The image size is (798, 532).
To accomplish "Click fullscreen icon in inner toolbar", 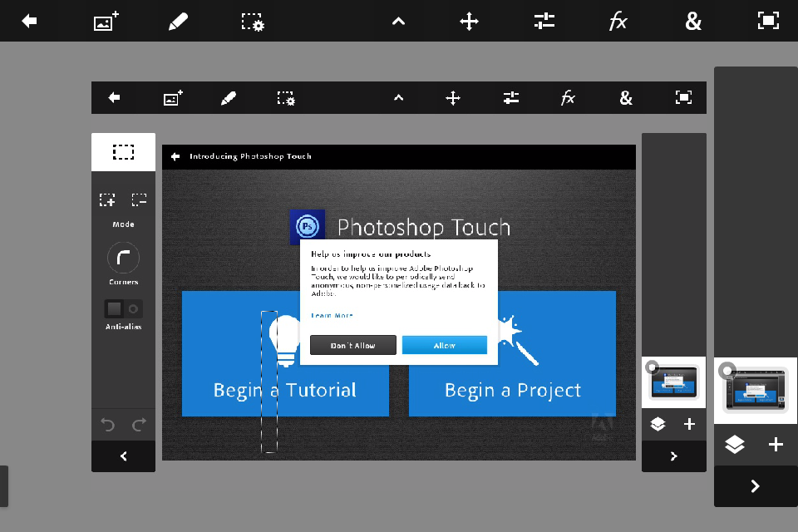I will pyautogui.click(x=683, y=97).
